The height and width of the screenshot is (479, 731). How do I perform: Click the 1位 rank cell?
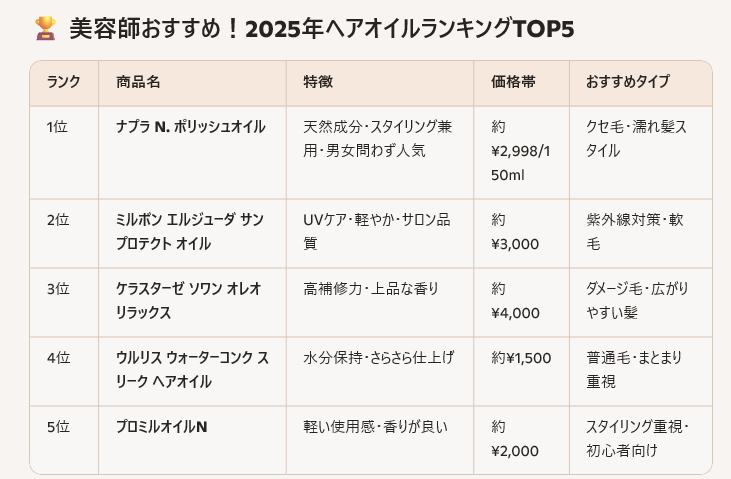coord(57,127)
